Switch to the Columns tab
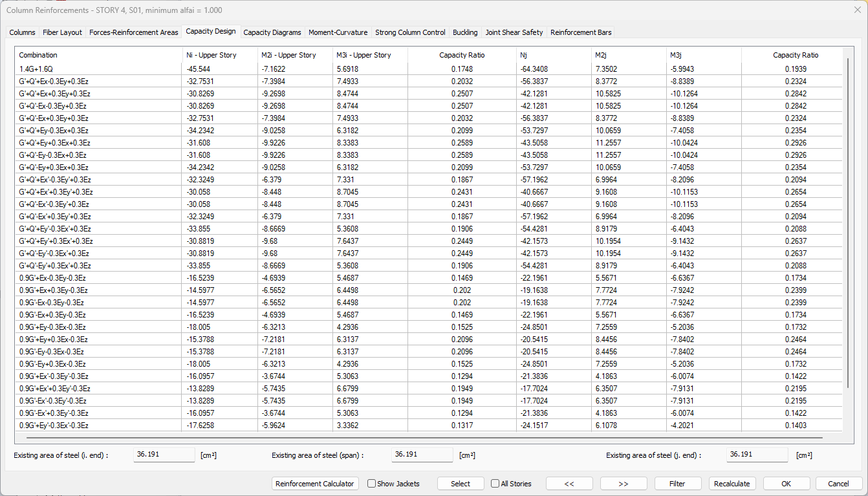The height and width of the screenshot is (496, 868). [23, 32]
